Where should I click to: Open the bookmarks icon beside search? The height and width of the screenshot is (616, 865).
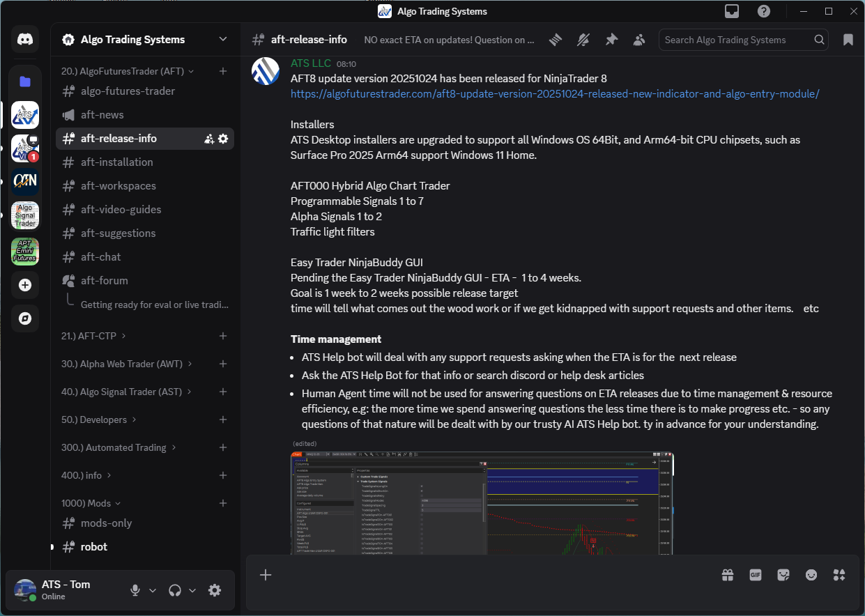[x=848, y=40]
